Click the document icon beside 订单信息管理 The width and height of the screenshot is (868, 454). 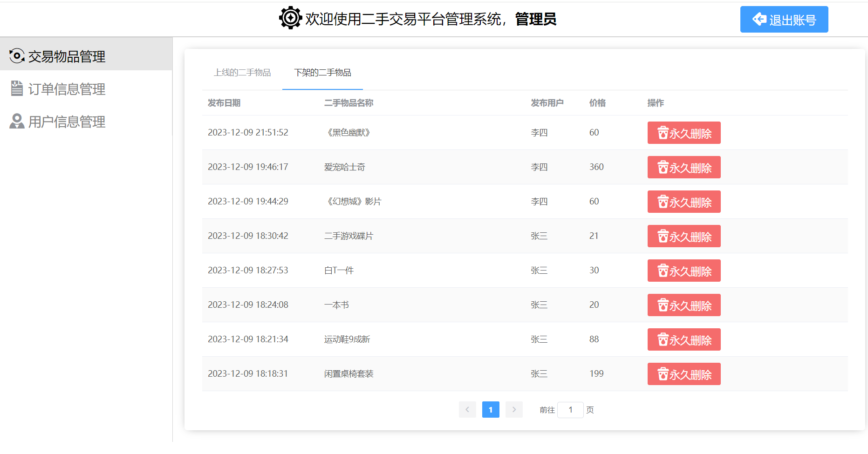click(17, 88)
